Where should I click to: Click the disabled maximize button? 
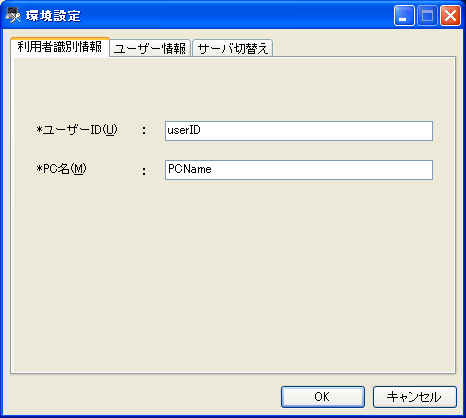pyautogui.click(x=427, y=15)
